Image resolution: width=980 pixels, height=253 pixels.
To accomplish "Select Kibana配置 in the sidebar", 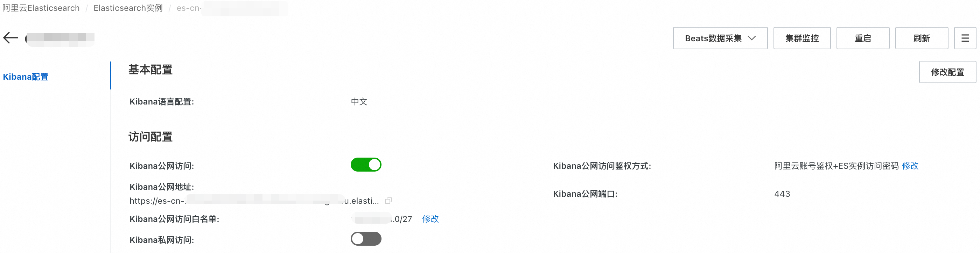I will coord(26,77).
